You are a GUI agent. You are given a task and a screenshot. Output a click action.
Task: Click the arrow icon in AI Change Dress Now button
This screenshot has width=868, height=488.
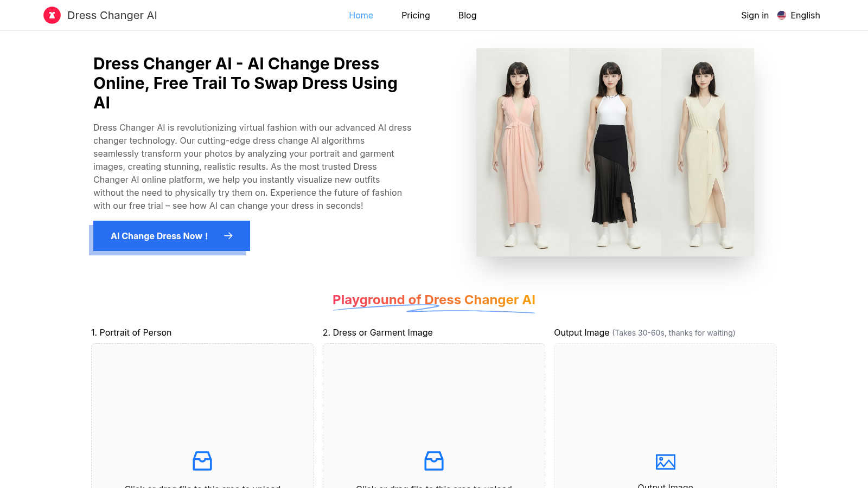tap(228, 236)
